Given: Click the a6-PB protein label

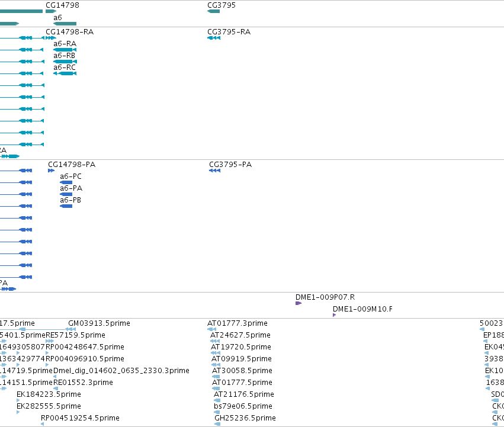Looking at the screenshot, I should coord(70,200).
